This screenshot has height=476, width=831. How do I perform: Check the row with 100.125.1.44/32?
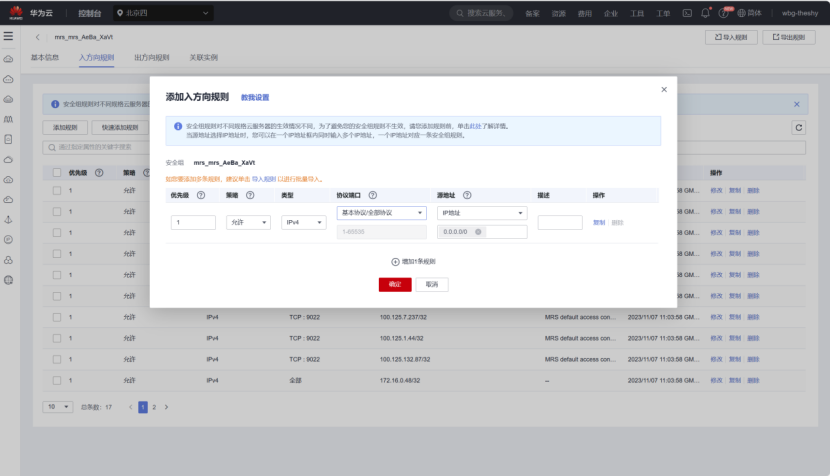click(57, 338)
